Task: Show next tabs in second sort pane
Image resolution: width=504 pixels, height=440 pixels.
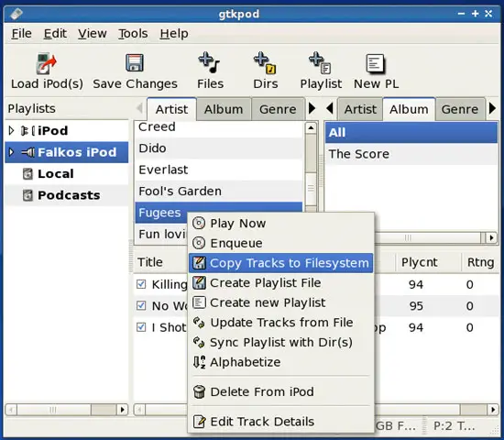Action: click(492, 108)
